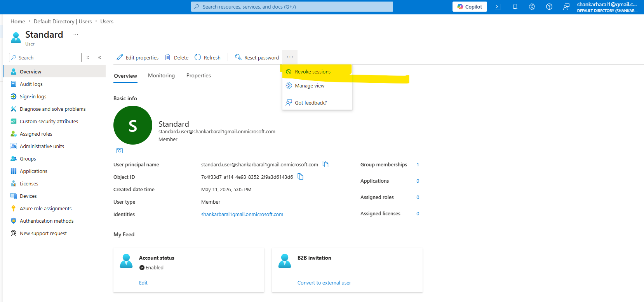This screenshot has height=302, width=644.
Task: Open the notifications bell
Action: coord(515,7)
